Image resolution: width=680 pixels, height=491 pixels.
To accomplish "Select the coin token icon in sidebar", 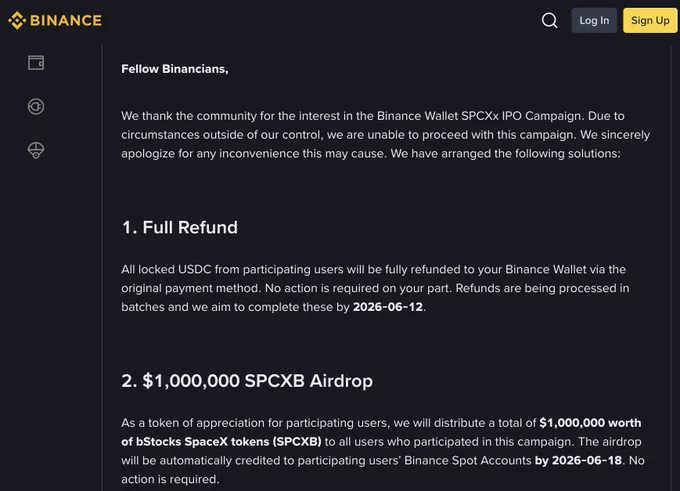I will point(36,106).
